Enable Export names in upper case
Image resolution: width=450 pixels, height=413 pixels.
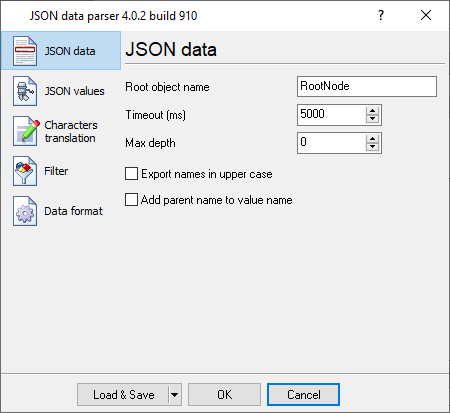pyautogui.click(x=131, y=174)
